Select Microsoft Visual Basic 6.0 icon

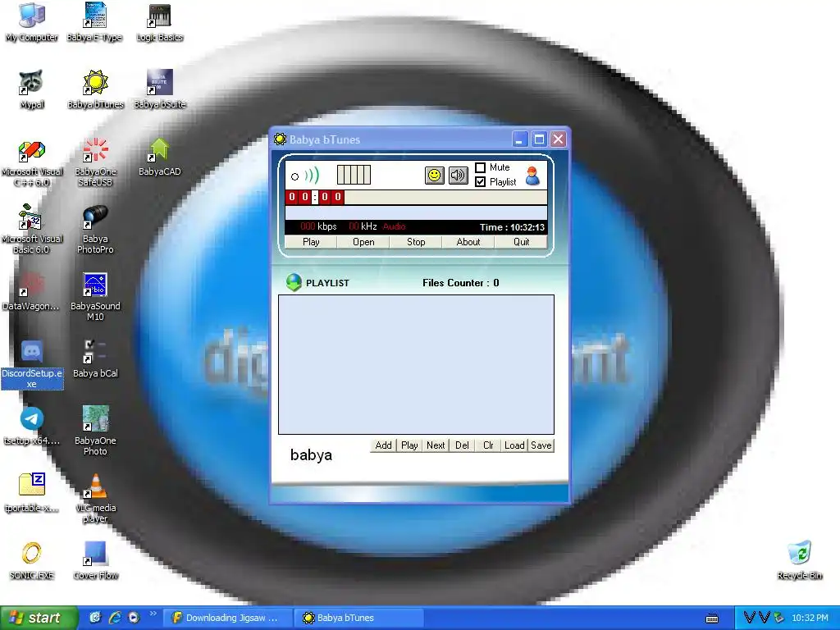pyautogui.click(x=32, y=230)
